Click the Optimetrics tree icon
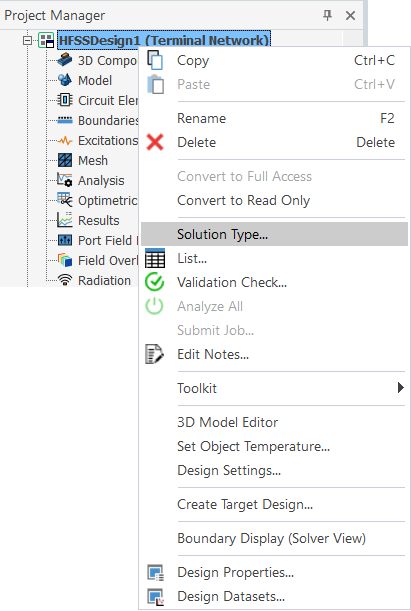This screenshot has width=411, height=611. (65, 200)
